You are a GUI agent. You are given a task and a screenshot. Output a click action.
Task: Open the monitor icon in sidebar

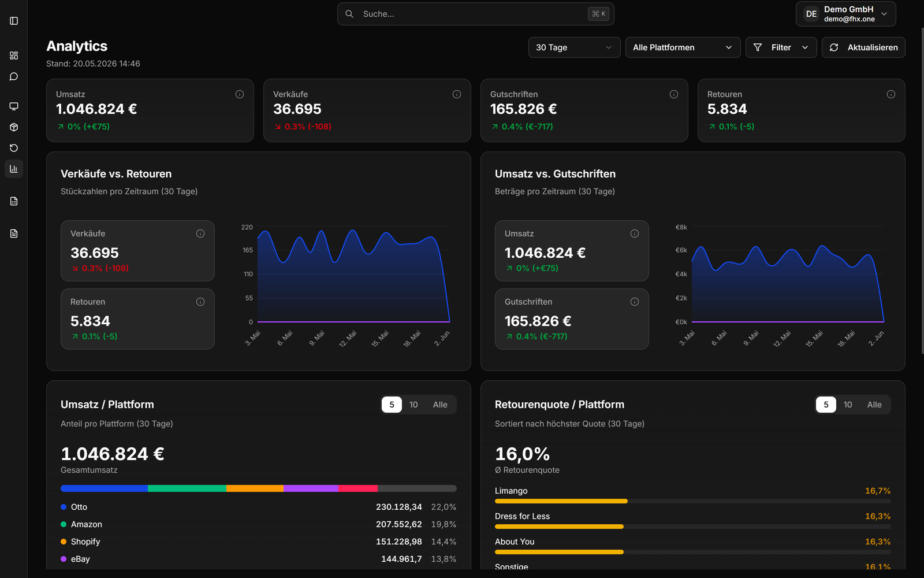[x=14, y=106]
